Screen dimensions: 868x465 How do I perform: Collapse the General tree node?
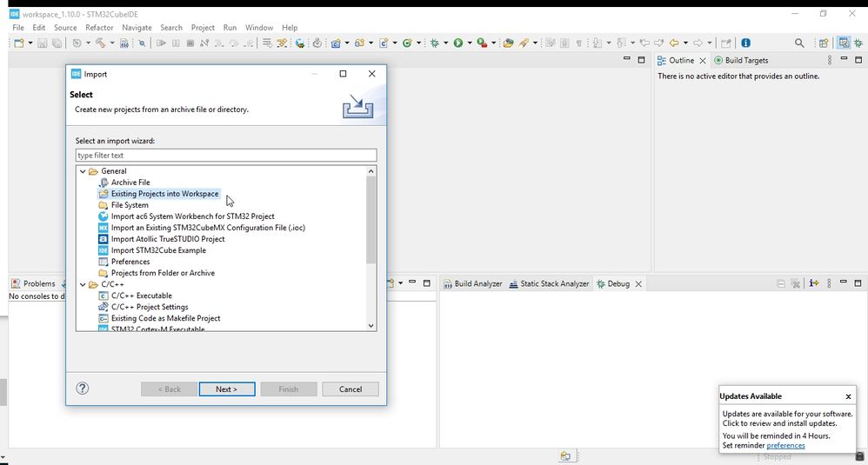(83, 171)
